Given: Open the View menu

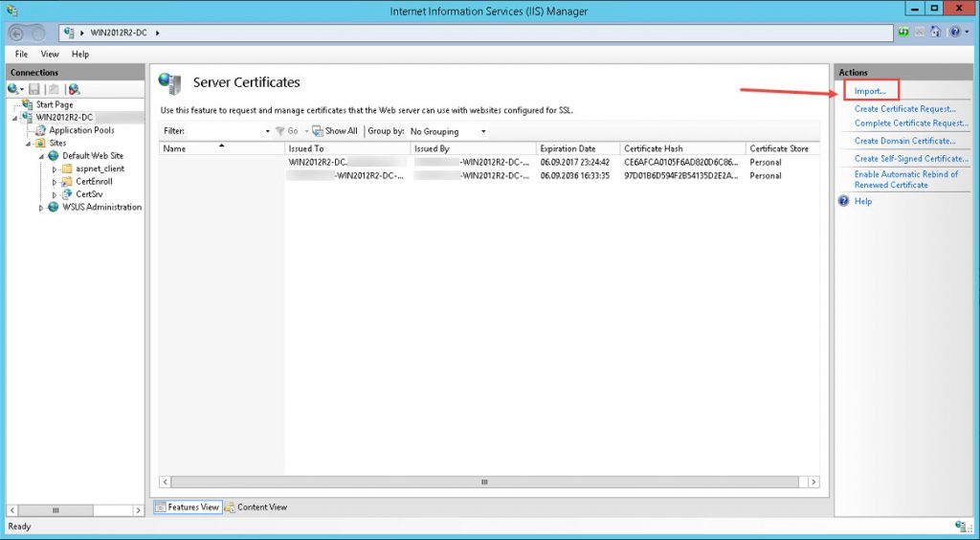Looking at the screenshot, I should 50,55.
